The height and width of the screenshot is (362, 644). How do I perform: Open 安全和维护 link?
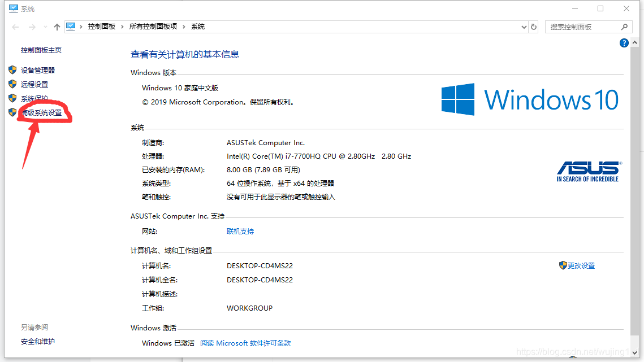click(38, 342)
